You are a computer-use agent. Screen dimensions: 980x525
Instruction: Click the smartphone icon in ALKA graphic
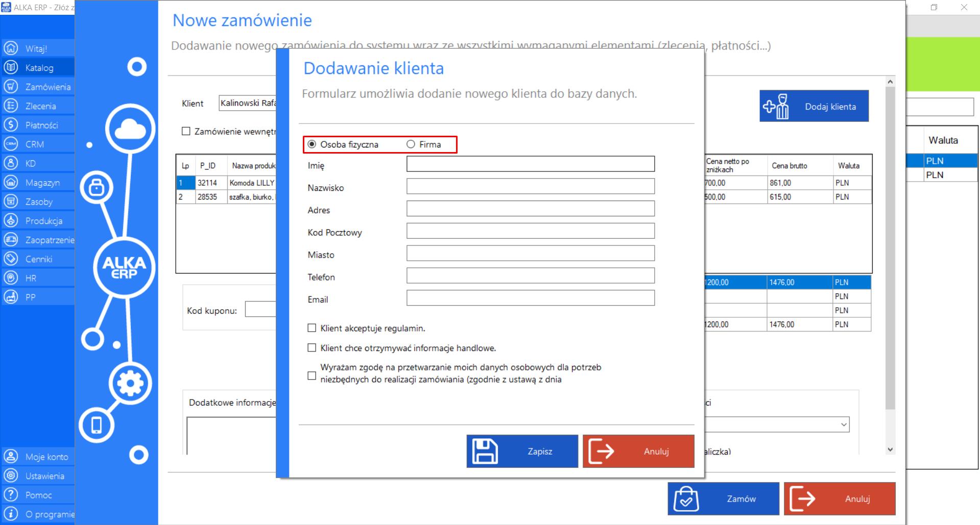tap(97, 425)
